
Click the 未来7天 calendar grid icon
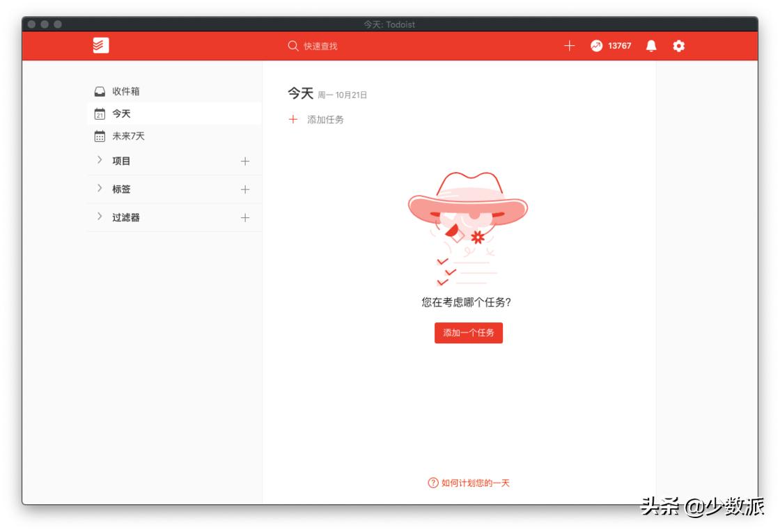point(98,136)
